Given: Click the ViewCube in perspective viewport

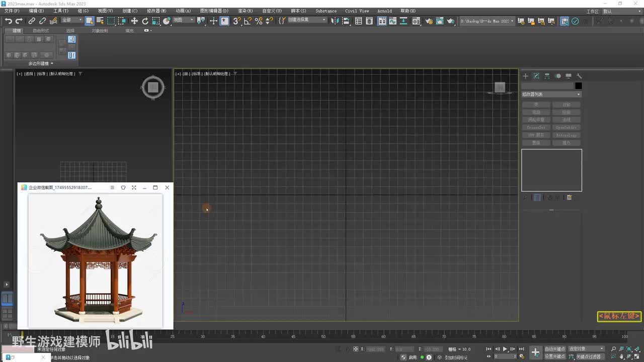Looking at the screenshot, I should click(x=153, y=88).
